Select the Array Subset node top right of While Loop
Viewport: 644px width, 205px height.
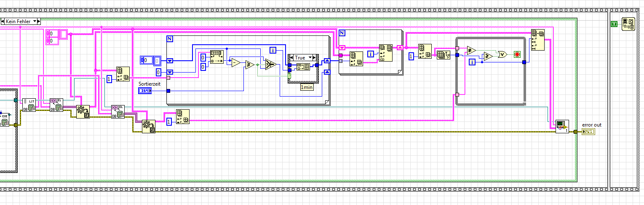(x=537, y=39)
